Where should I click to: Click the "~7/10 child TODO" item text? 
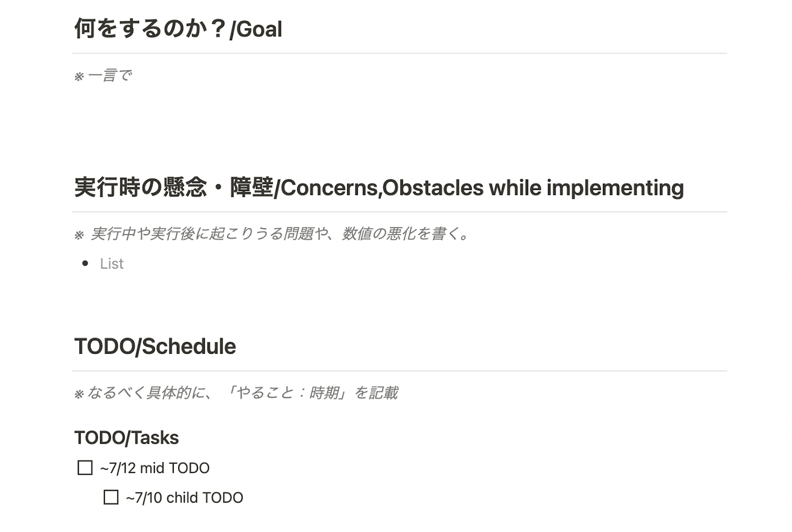(x=185, y=498)
